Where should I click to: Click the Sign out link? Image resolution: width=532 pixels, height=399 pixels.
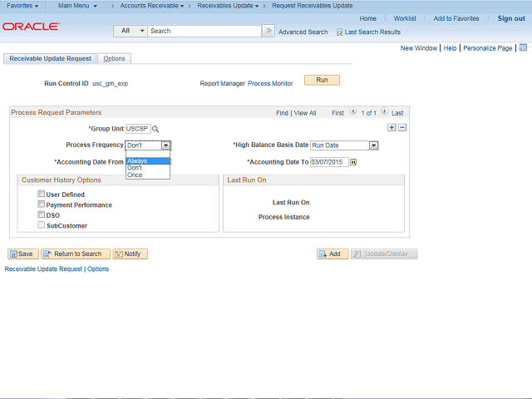tap(511, 18)
